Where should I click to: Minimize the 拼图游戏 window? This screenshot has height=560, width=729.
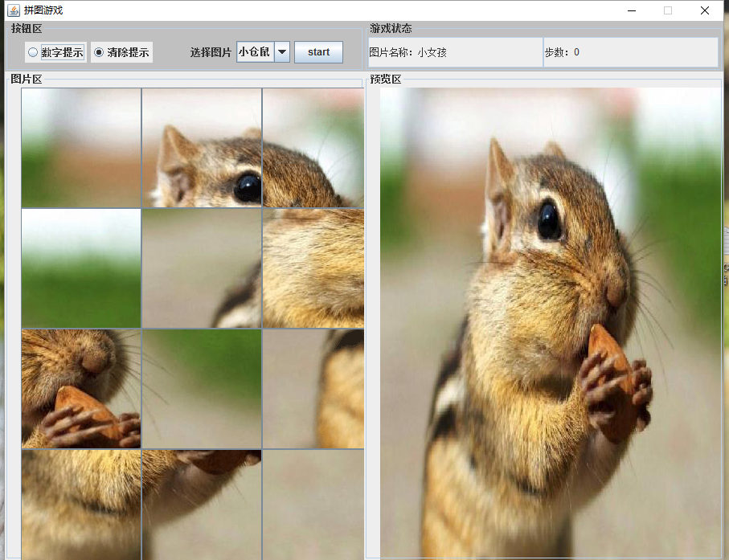pos(632,10)
